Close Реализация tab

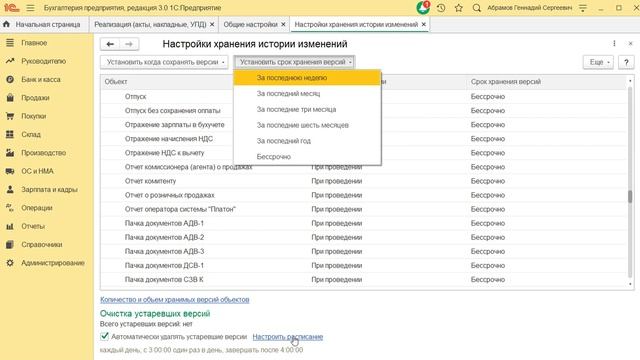point(212,24)
